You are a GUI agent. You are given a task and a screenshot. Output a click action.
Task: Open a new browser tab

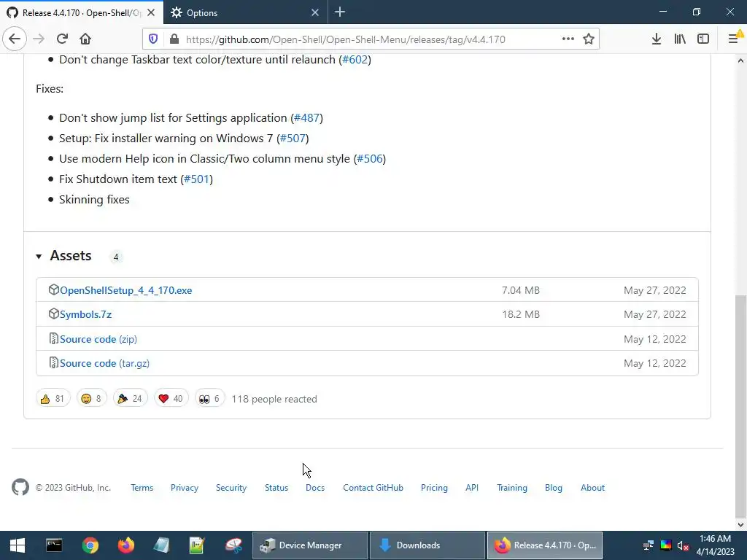click(x=340, y=12)
